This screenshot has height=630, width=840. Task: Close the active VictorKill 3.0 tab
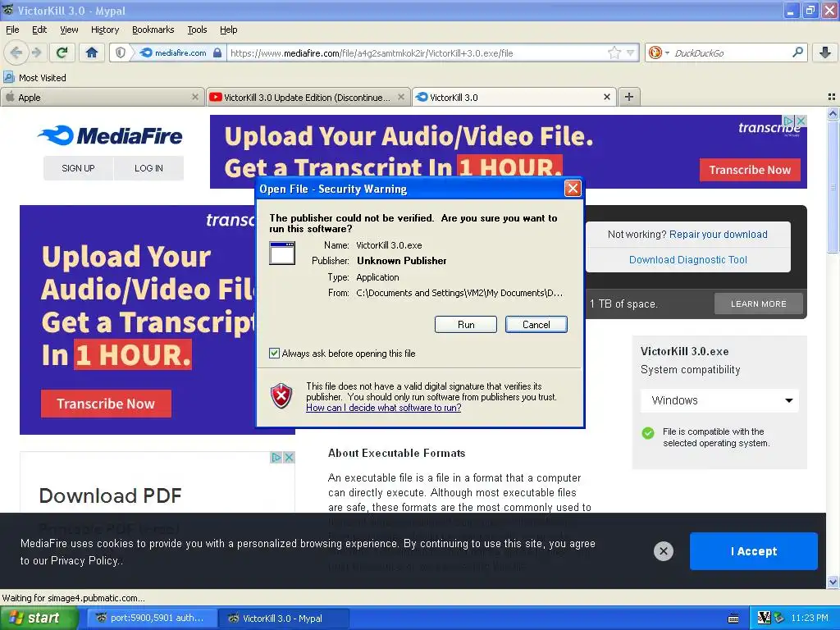coord(606,97)
